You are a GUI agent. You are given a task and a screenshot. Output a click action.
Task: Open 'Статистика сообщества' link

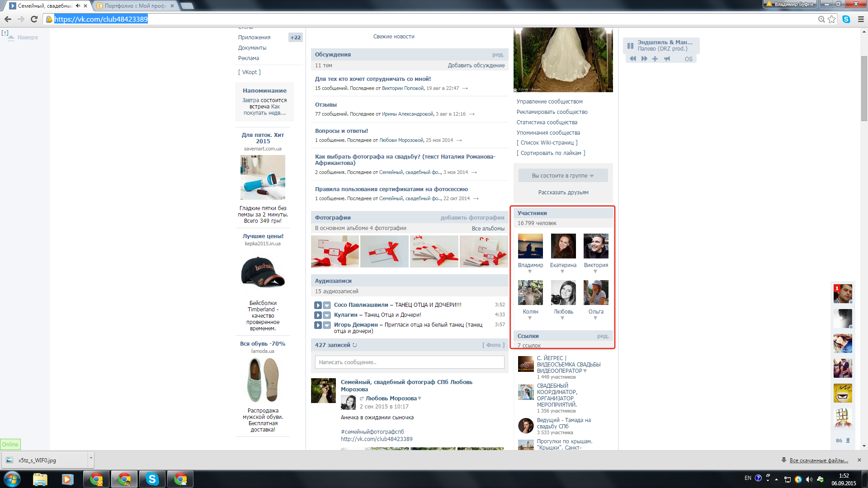547,122
